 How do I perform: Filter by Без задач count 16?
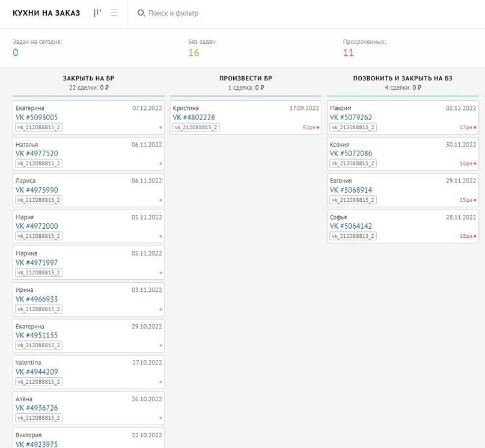coord(194,53)
